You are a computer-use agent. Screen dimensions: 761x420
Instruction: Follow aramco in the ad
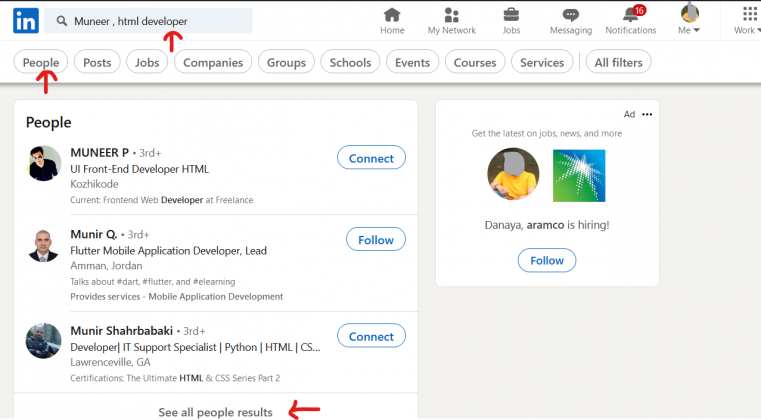pyautogui.click(x=547, y=260)
